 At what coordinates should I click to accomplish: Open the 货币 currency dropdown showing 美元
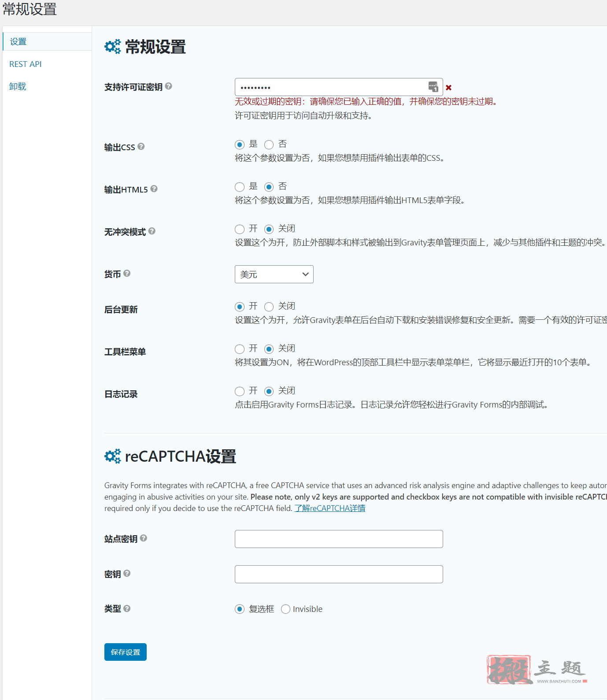pos(274,274)
